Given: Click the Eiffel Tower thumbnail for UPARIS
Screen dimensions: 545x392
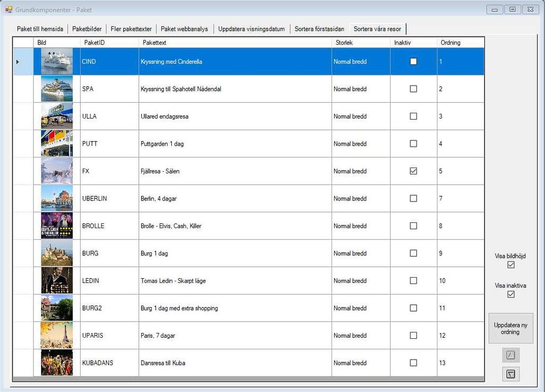Looking at the screenshot, I should pos(57,336).
